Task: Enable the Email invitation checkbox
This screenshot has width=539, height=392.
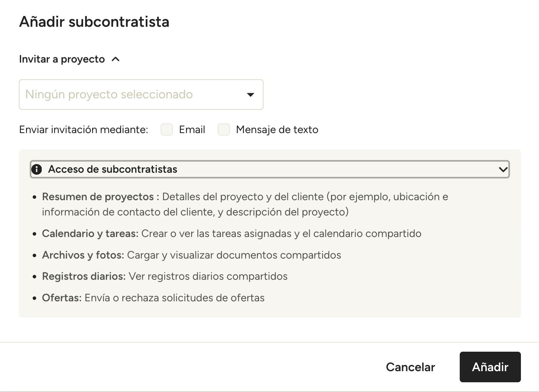Action: [x=167, y=130]
